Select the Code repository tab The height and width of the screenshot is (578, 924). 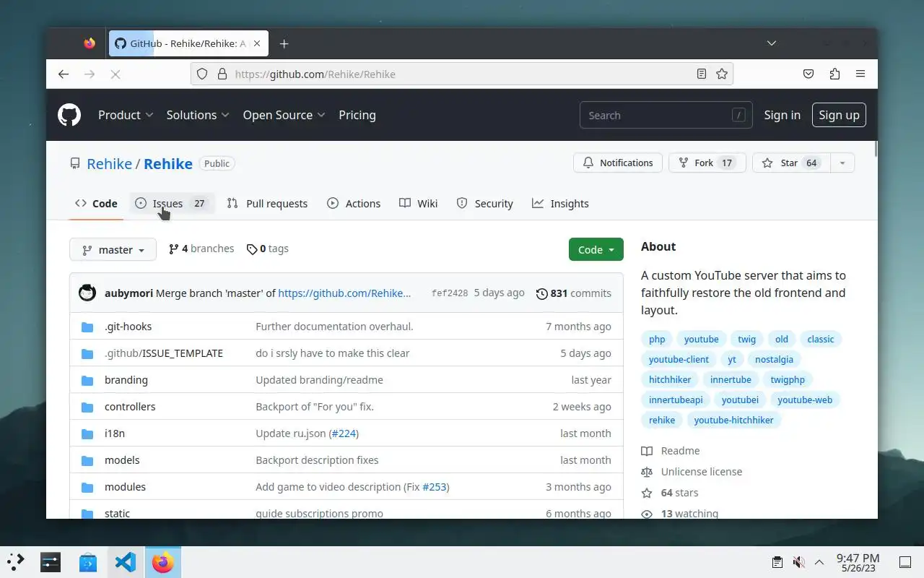point(96,203)
